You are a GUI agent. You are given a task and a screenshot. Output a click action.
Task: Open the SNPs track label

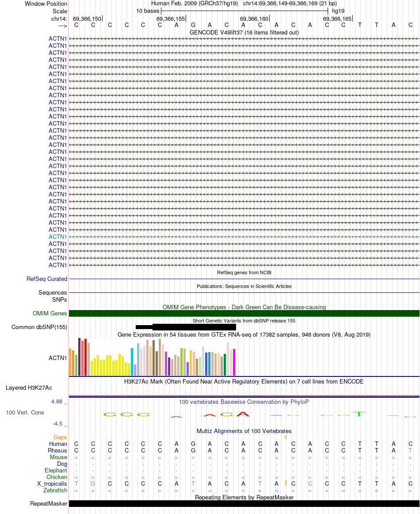tap(59, 299)
